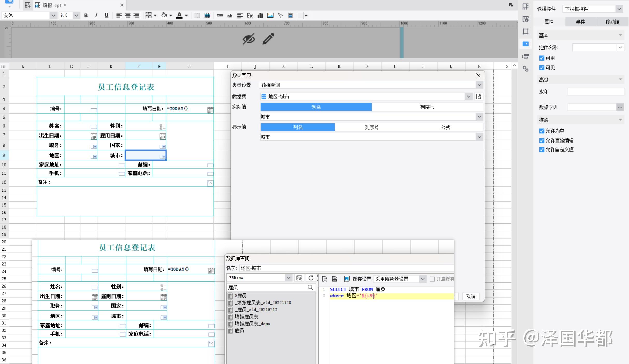Image resolution: width=629 pixels, height=364 pixels.
Task: Switch to the 事件 tab
Action: click(581, 22)
